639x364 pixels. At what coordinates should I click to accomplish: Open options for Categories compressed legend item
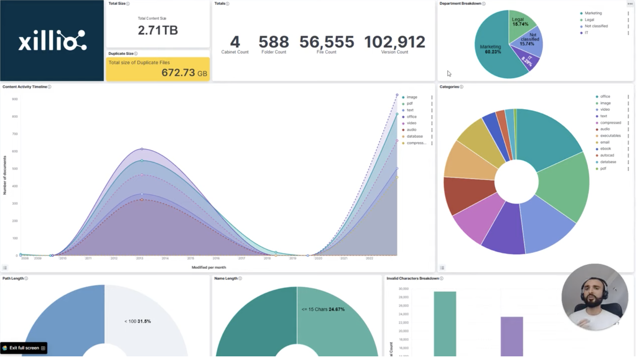[628, 123]
